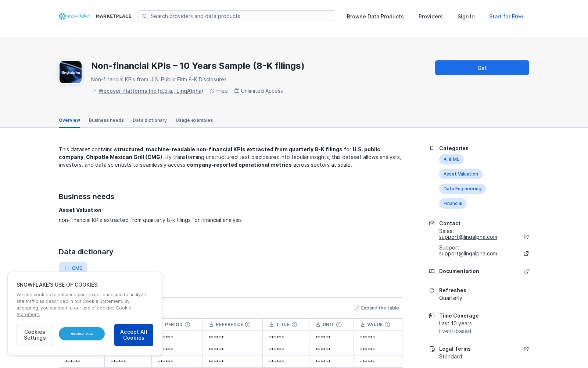The image size is (588, 368).
Task: Click the Start for Free link
Action: click(506, 17)
